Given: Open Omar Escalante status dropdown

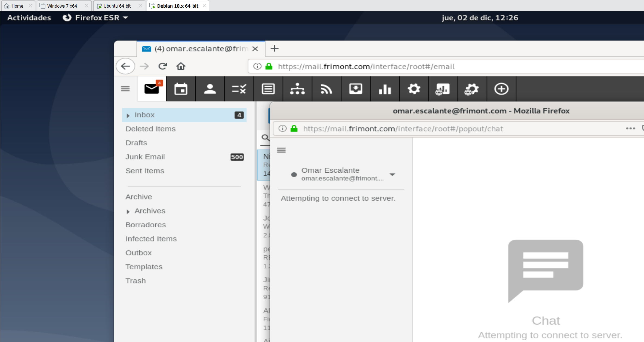Looking at the screenshot, I should pos(392,174).
